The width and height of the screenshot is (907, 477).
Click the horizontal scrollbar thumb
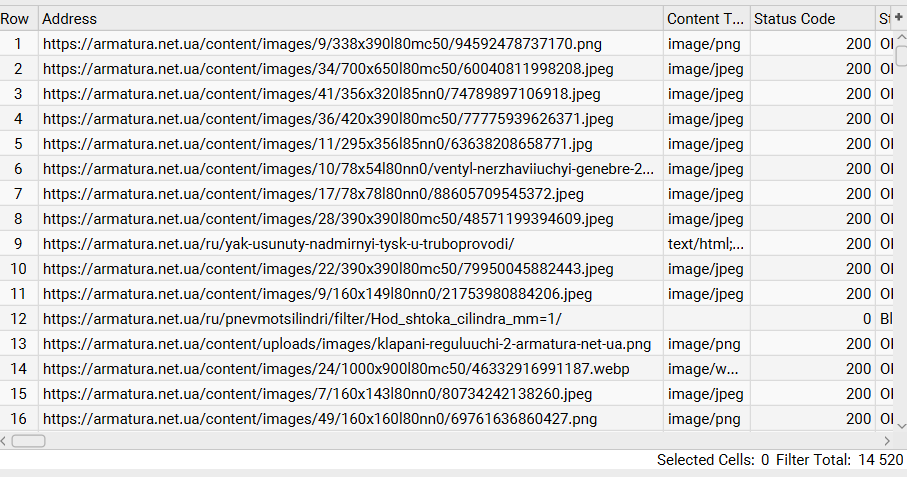click(x=28, y=440)
